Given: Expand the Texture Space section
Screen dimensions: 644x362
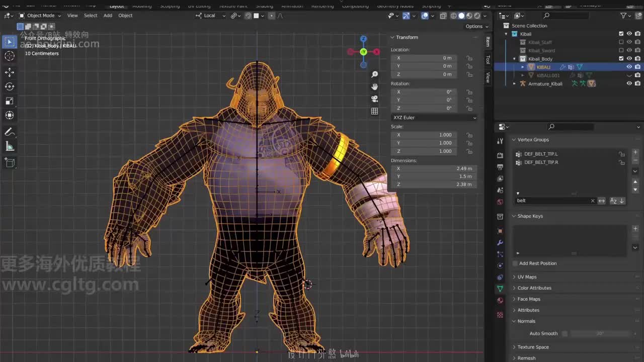Looking at the screenshot, I should click(x=533, y=347).
